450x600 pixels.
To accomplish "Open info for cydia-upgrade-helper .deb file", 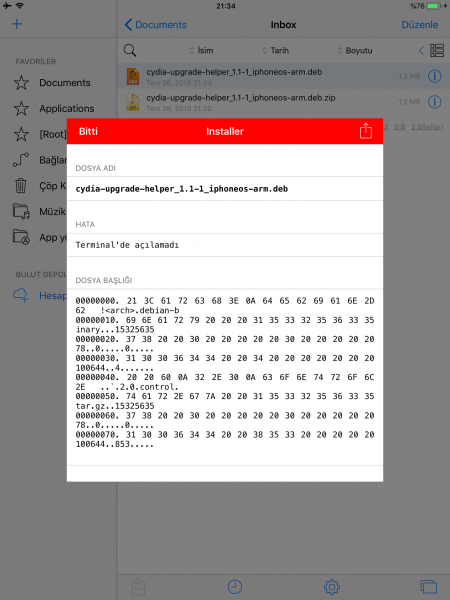I will pos(434,76).
